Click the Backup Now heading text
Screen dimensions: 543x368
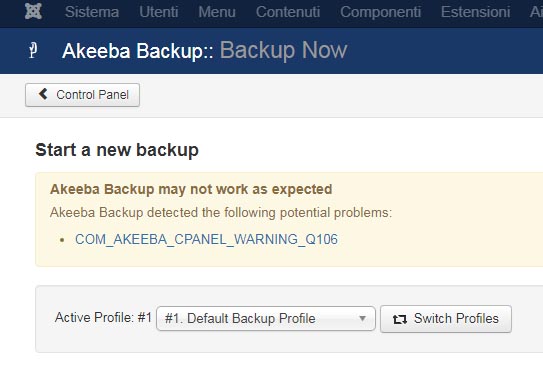click(283, 50)
